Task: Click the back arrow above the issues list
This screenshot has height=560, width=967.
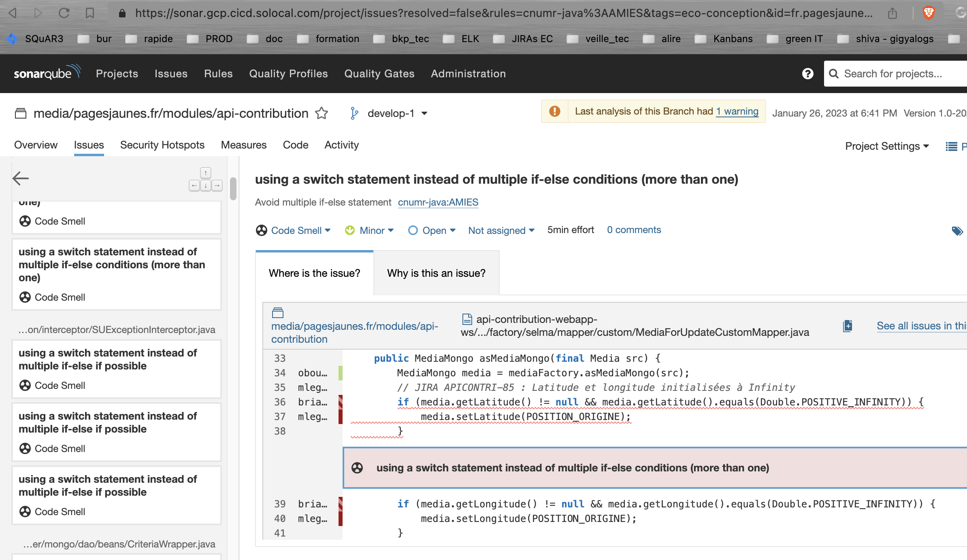Action: pyautogui.click(x=20, y=178)
